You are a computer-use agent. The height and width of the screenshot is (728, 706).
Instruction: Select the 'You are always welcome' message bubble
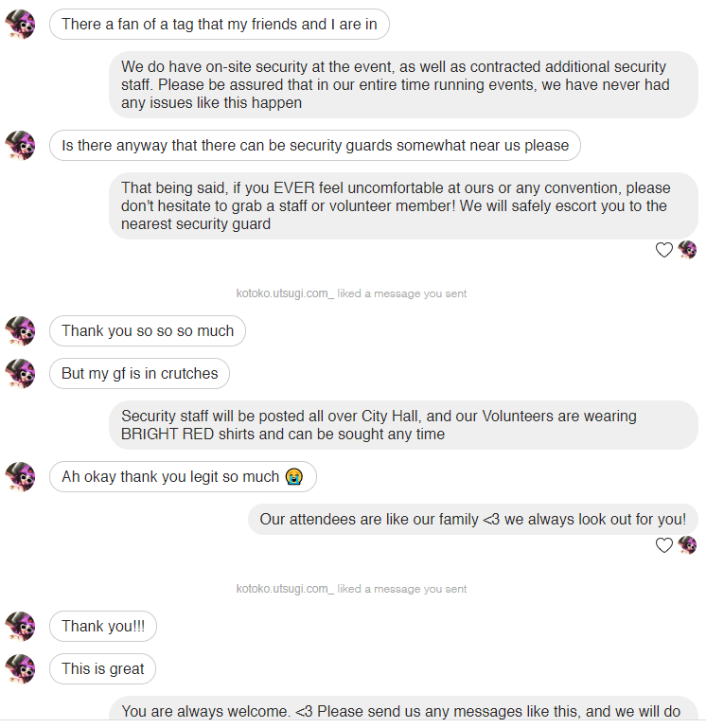click(x=403, y=708)
